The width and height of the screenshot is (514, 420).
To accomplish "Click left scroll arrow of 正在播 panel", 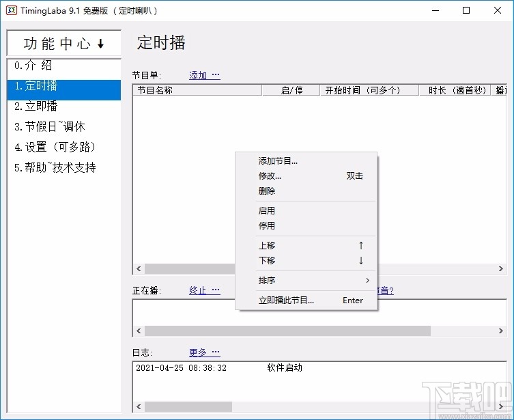I will point(139,331).
